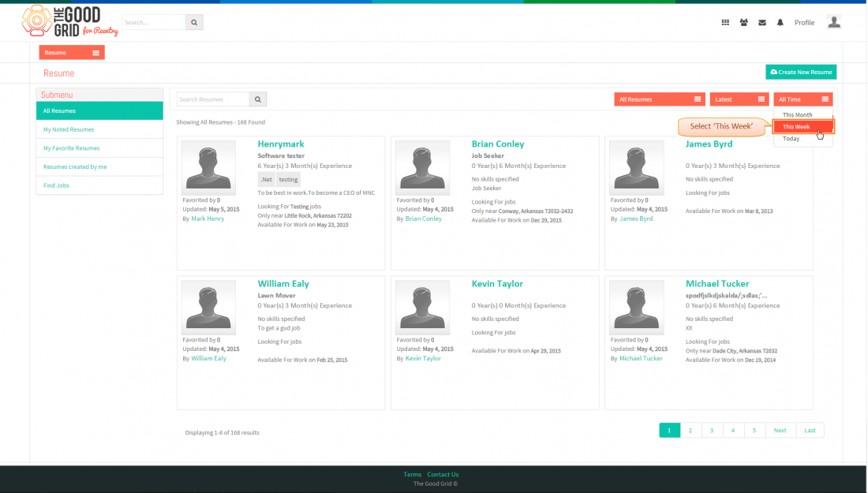Open the Contact Us footer link
Image resolution: width=868 pixels, height=493 pixels.
pos(443,474)
